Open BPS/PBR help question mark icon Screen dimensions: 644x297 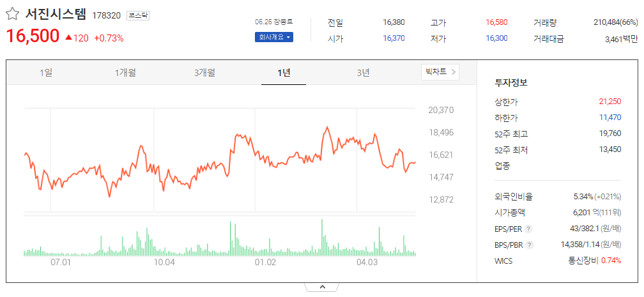pos(530,245)
